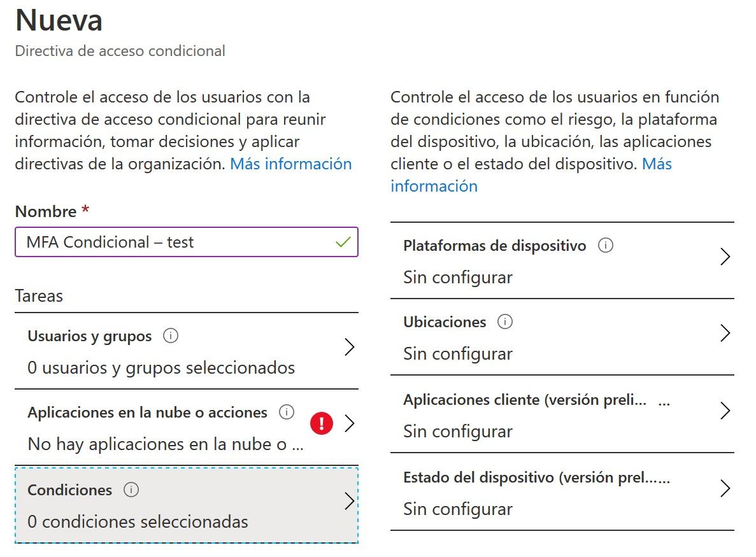Expand Estado del dispositivo settings
Screen dimensions: 756x557
(725, 488)
